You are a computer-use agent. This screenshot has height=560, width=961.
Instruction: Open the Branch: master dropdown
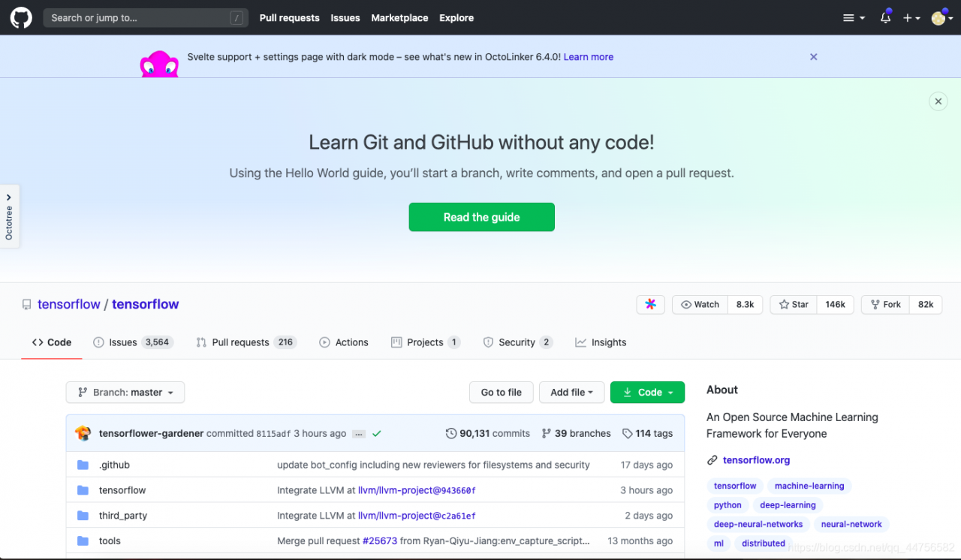[x=125, y=392]
